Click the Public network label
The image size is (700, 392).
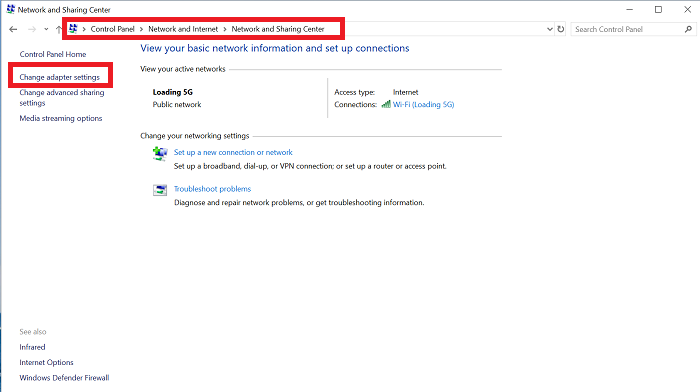click(x=177, y=104)
